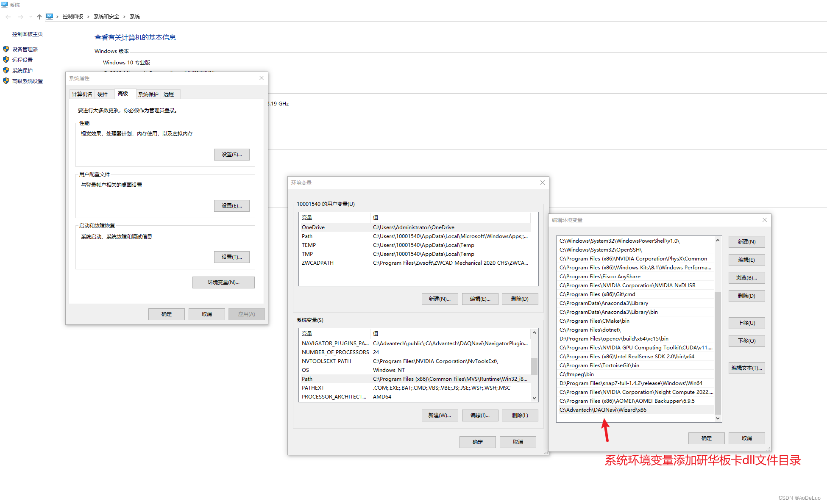827x504 pixels.
Task: Click 编辑(E) in Edit Environment Variable dialog
Action: click(x=746, y=260)
